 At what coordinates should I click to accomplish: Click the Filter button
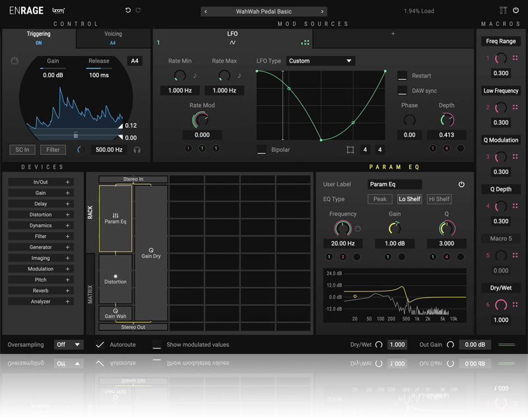pyautogui.click(x=53, y=150)
